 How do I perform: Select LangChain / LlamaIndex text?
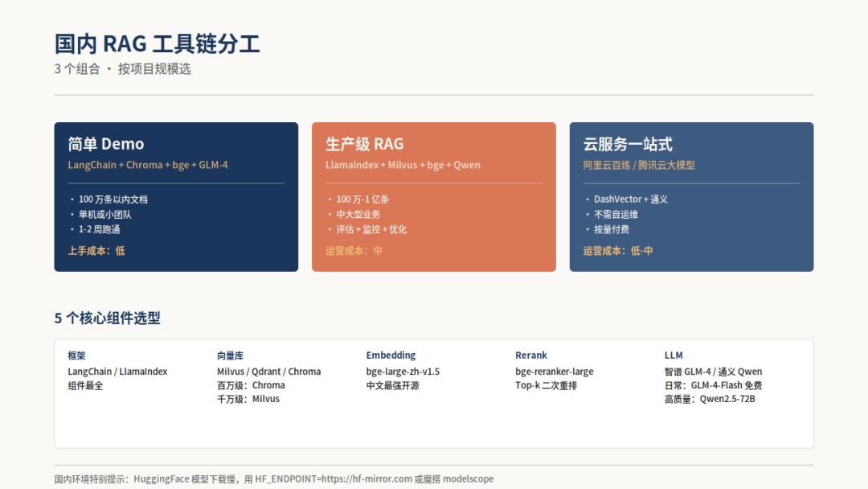(117, 372)
